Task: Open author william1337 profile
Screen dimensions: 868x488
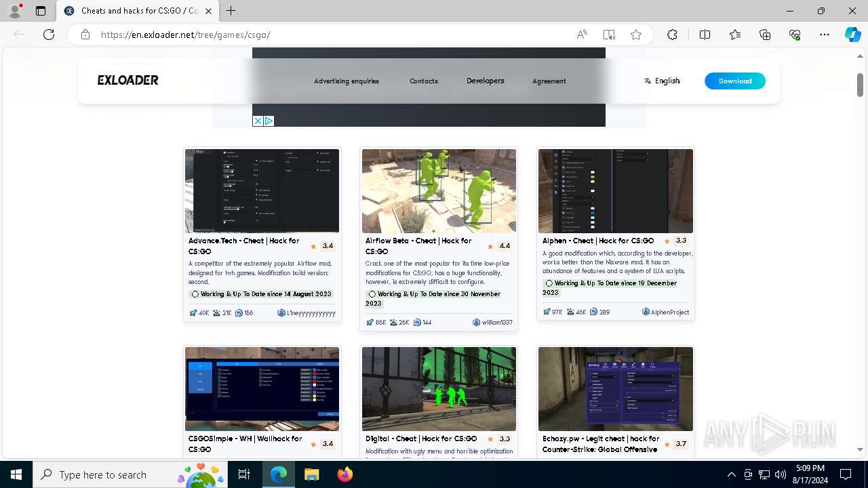Action: pyautogui.click(x=492, y=323)
